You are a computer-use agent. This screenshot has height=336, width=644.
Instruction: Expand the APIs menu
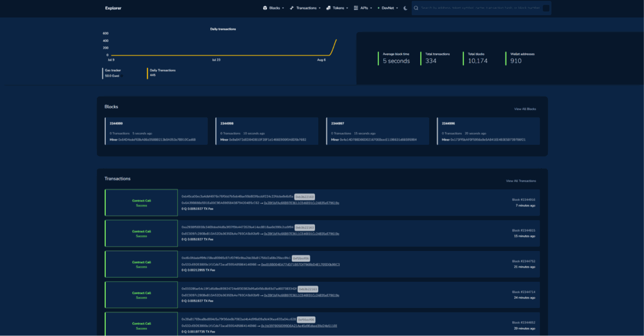(x=363, y=8)
